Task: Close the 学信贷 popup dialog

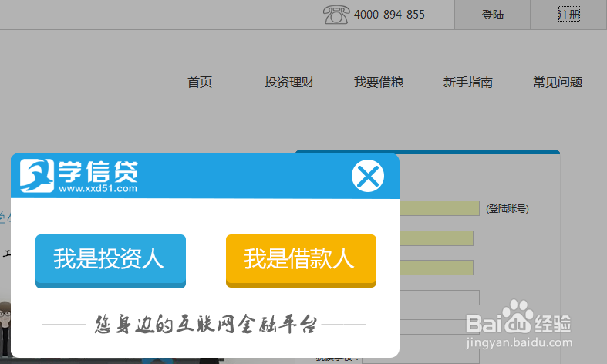Action: pos(368,176)
